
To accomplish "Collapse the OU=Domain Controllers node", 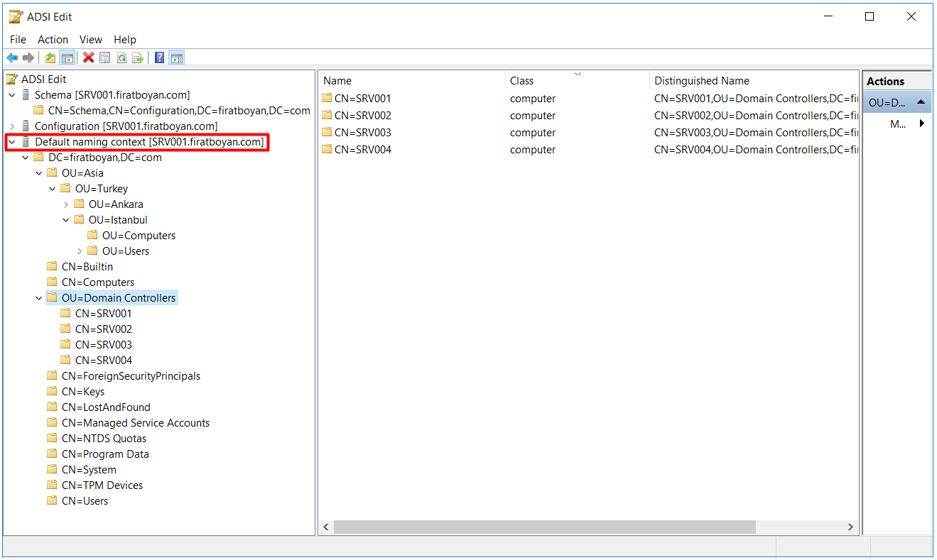I will point(39,298).
